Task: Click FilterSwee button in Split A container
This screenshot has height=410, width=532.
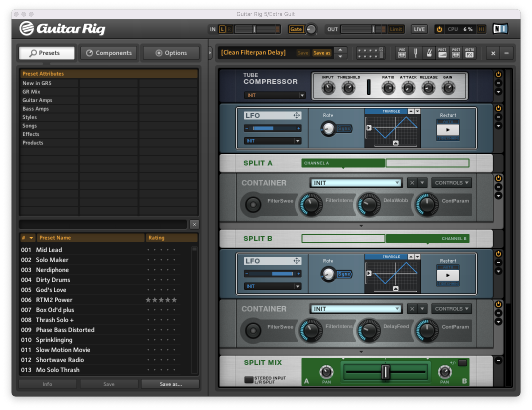Action: click(x=253, y=205)
